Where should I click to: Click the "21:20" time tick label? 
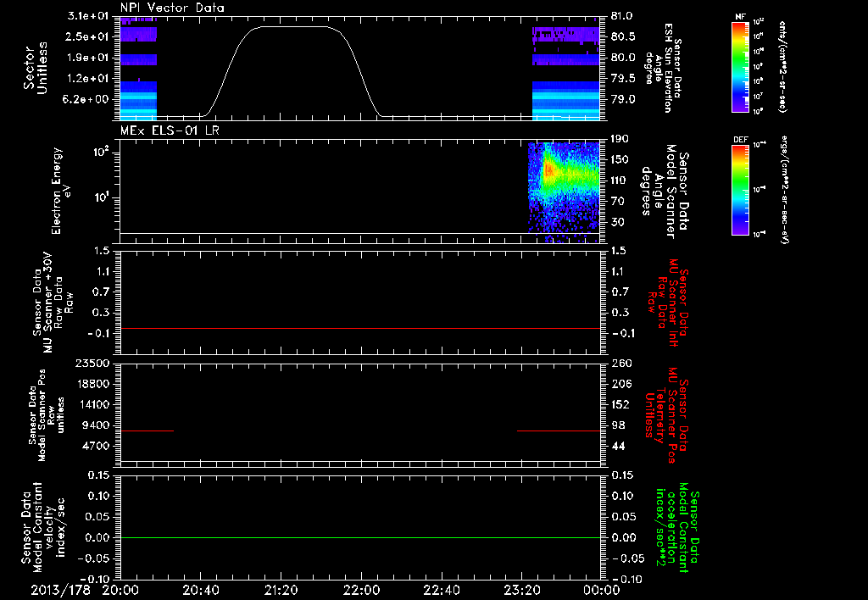(281, 590)
